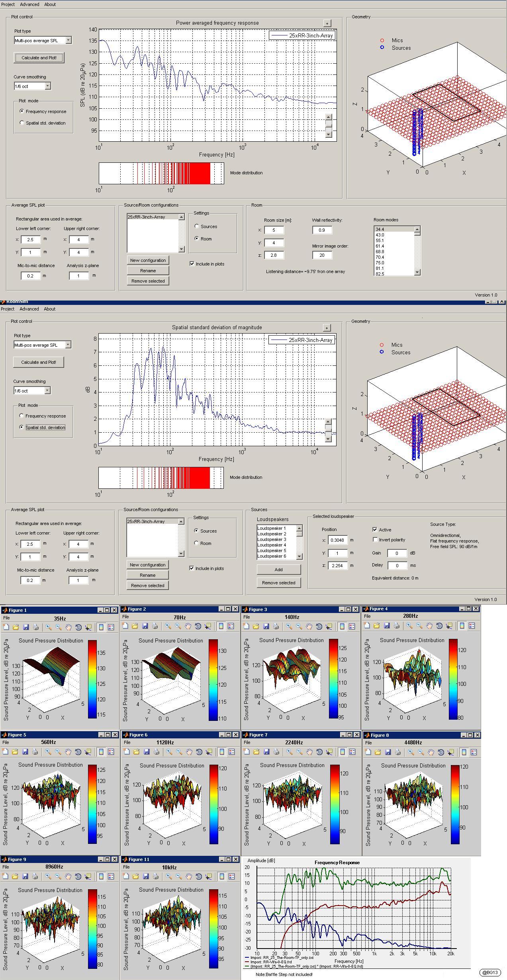Select Zoom In tool in Figure 1
Image resolution: width=507 pixels, height=980 pixels.
pyautogui.click(x=48, y=627)
